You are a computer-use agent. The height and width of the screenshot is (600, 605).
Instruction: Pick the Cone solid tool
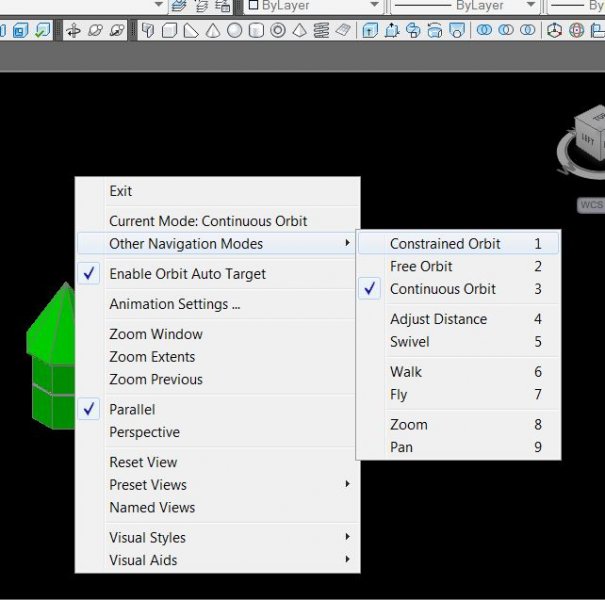(213, 30)
